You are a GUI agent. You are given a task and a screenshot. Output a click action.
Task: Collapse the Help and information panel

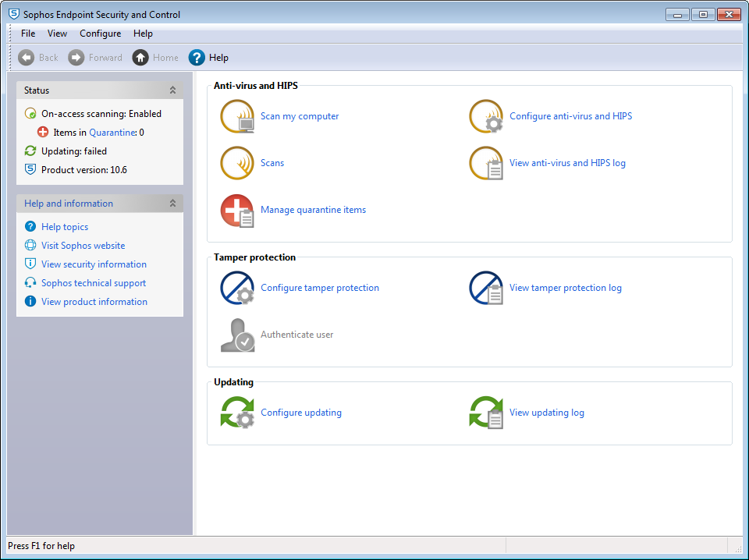coord(172,204)
